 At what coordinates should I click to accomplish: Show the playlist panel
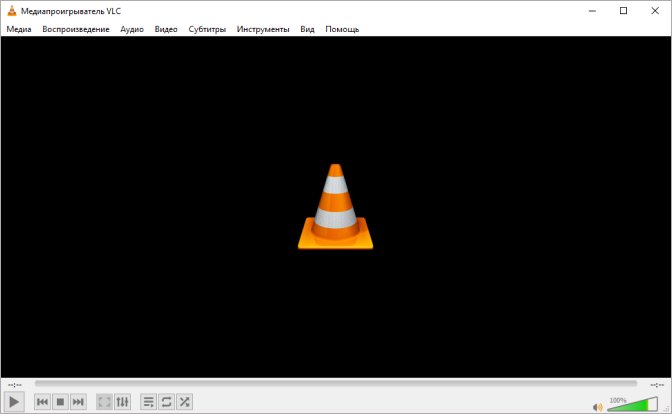click(x=148, y=402)
